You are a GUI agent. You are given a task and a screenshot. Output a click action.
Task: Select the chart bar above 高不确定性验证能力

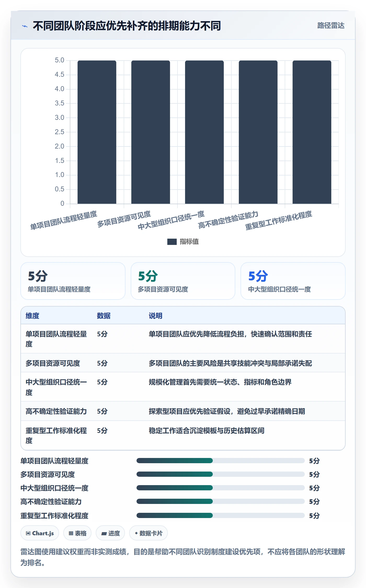(258, 132)
